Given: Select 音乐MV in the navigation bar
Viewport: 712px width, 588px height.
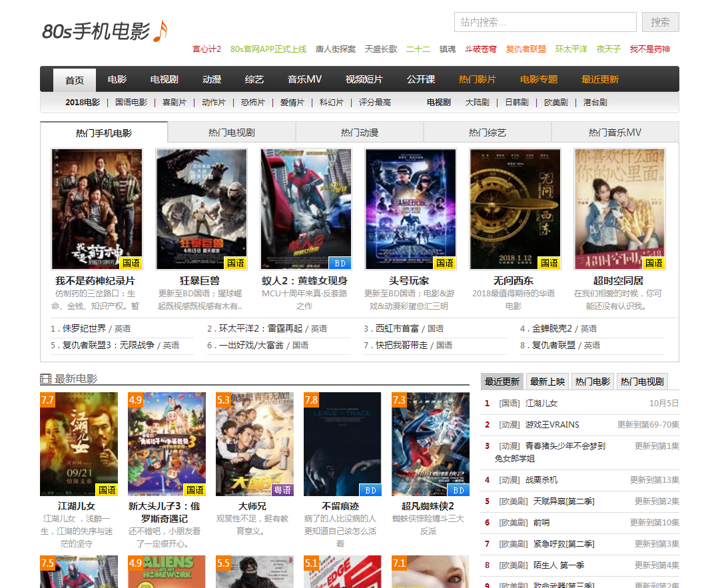Looking at the screenshot, I should 304,79.
